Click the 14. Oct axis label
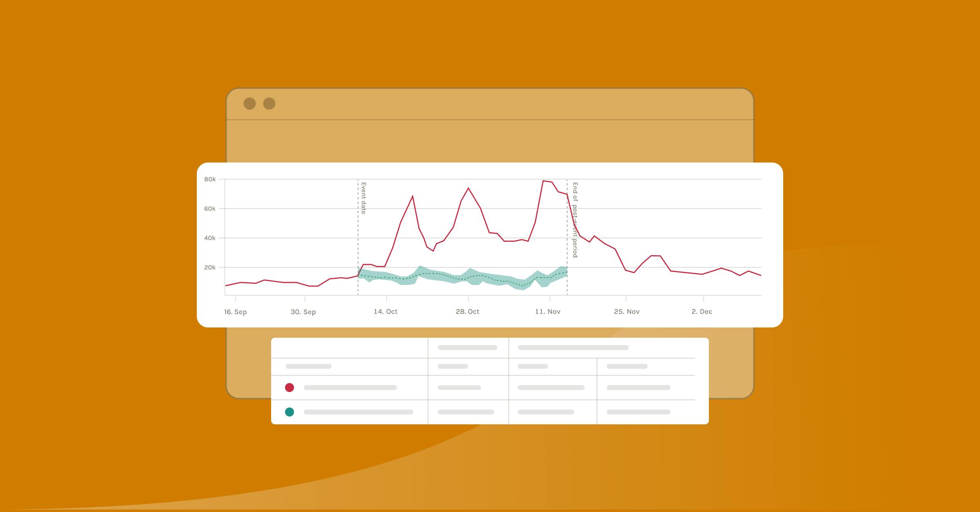This screenshot has width=980, height=512. pyautogui.click(x=385, y=312)
